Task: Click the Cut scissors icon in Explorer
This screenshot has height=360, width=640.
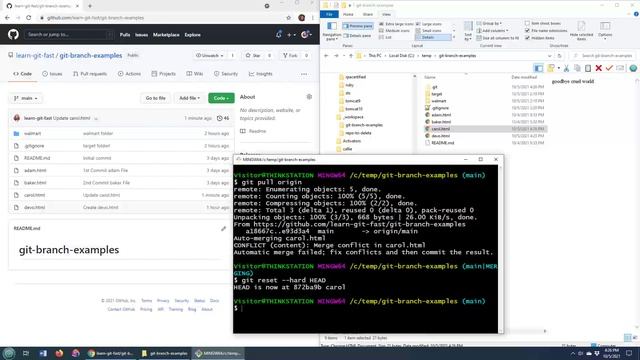Action: (x=566, y=68)
